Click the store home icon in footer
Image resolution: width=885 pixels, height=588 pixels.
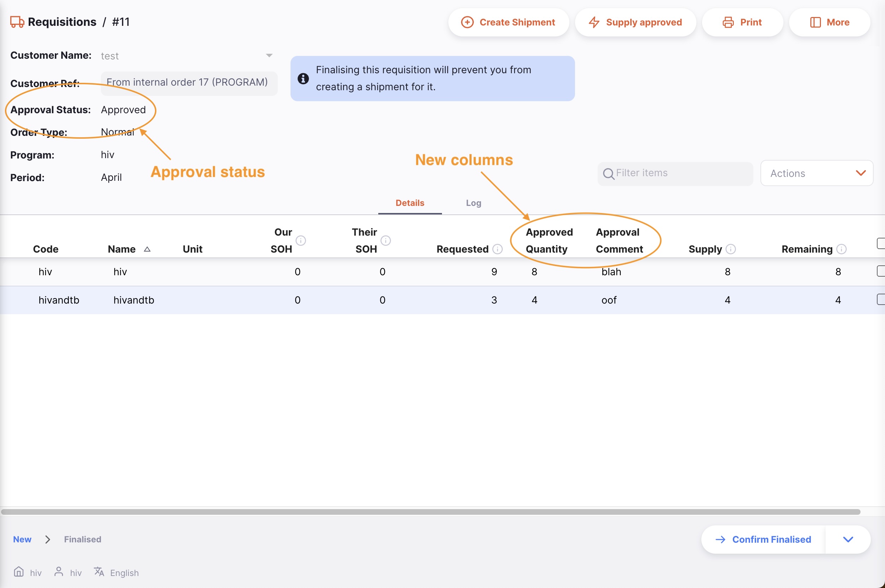pos(19,571)
